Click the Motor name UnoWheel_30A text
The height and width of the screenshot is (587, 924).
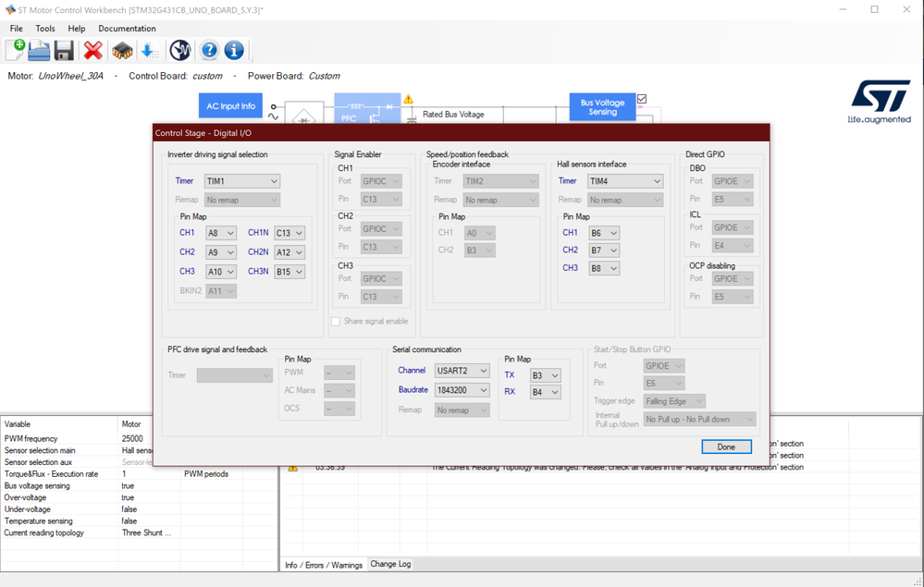70,76
